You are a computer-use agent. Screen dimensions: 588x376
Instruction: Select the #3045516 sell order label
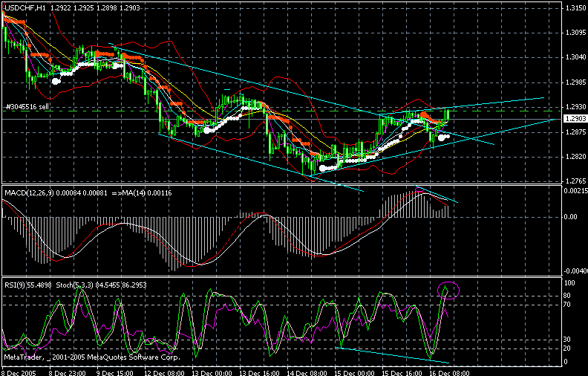click(26, 107)
